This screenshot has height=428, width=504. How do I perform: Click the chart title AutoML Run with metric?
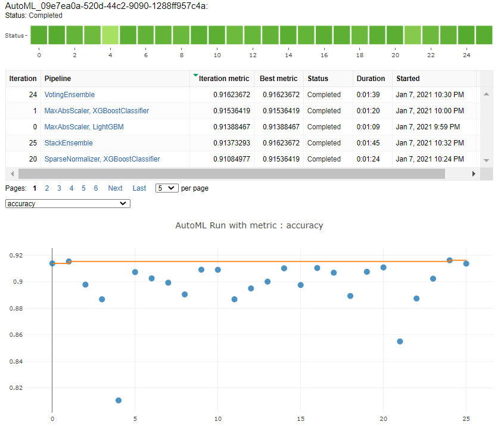pos(249,225)
